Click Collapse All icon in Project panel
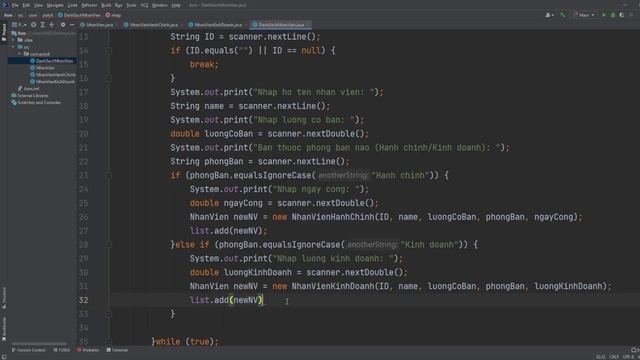Viewport: 640px width, 360px height. click(x=51, y=25)
